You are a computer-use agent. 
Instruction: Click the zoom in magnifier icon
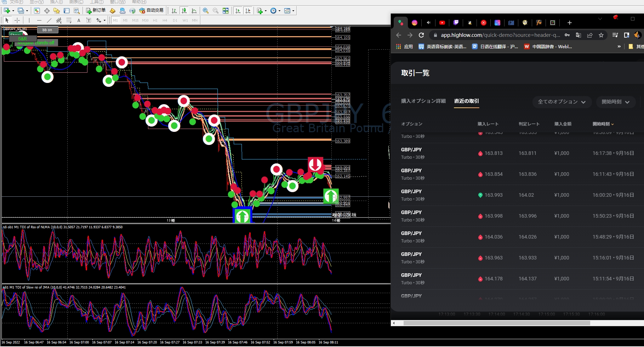(206, 11)
